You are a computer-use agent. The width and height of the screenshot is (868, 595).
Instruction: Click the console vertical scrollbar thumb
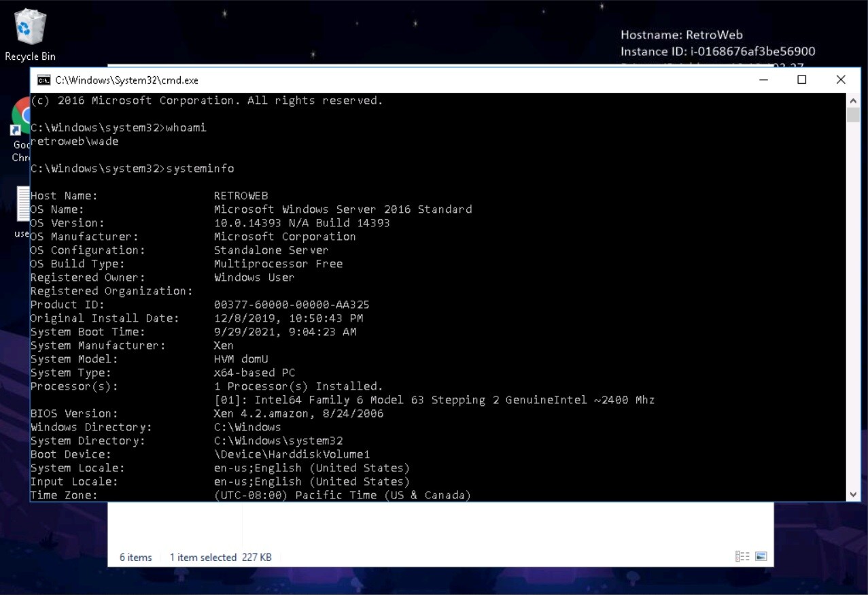click(x=854, y=114)
